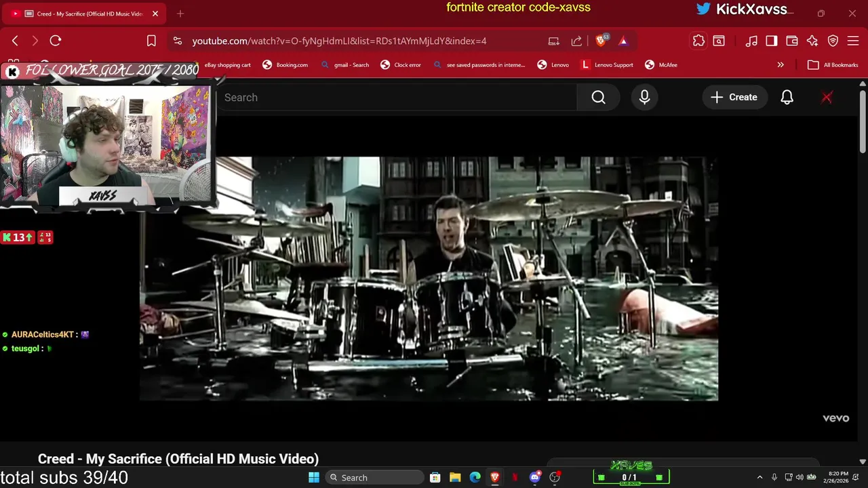Click the Windows taskbar Search box
This screenshot has width=868, height=488.
374,477
